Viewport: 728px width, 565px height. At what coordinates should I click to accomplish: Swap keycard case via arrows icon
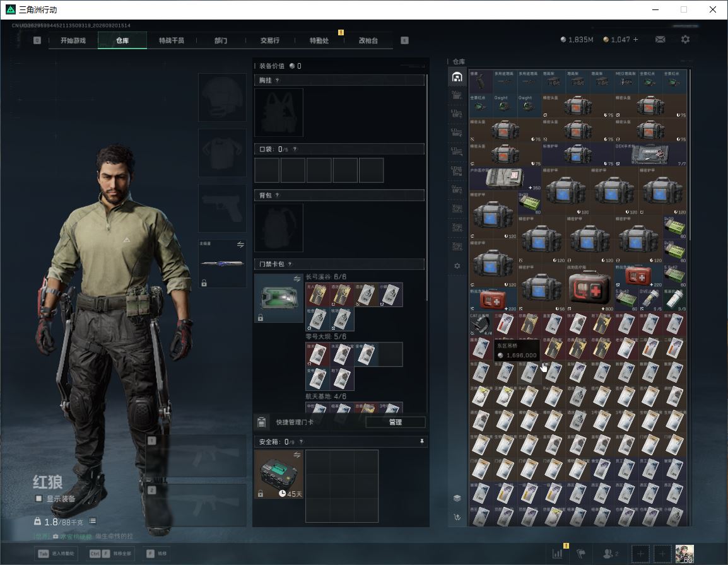[296, 279]
